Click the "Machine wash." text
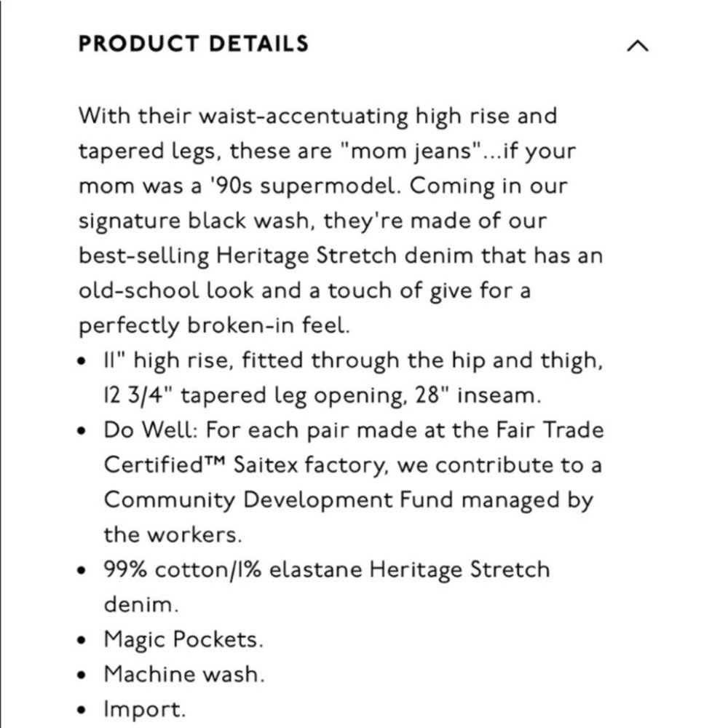 (x=184, y=674)
